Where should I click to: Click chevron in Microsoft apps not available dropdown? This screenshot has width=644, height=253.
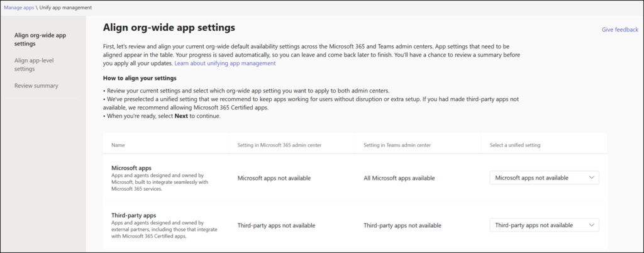pos(591,178)
